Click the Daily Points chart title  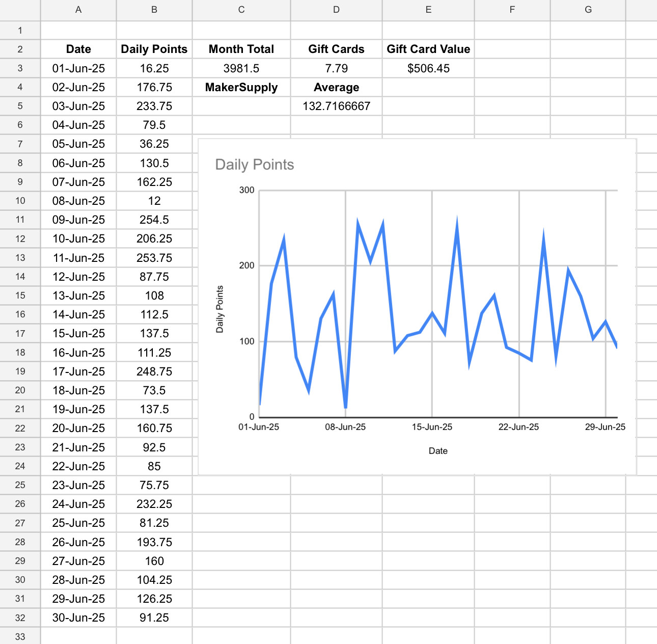coord(255,165)
